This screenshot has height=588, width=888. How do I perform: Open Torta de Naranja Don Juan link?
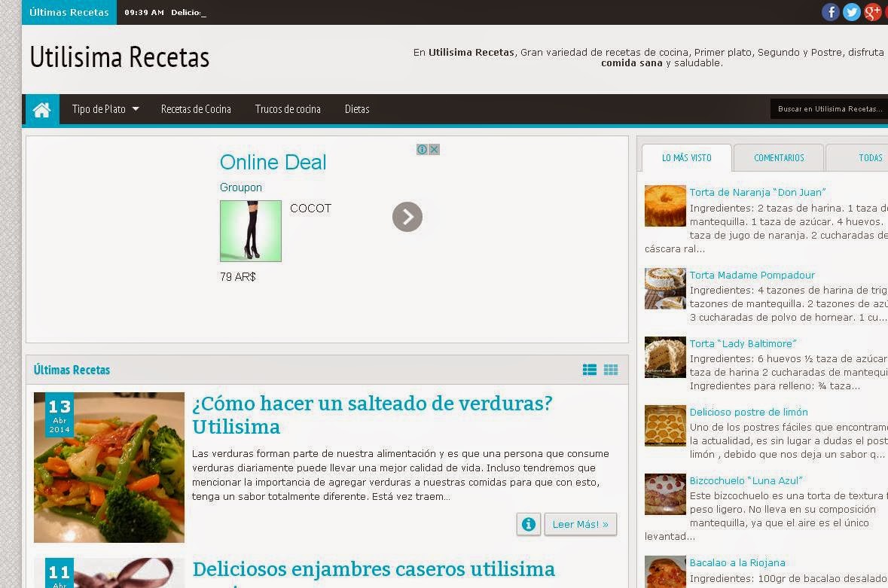757,193
